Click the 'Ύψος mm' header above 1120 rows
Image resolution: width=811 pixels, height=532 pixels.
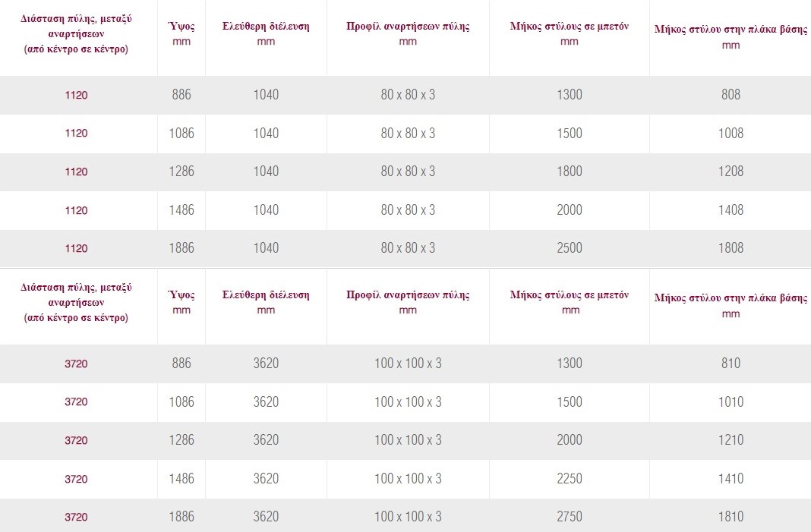tap(181, 33)
